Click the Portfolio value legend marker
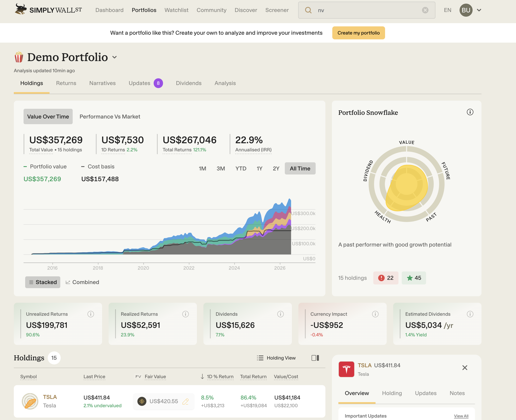The height and width of the screenshot is (420, 516). pyautogui.click(x=25, y=166)
